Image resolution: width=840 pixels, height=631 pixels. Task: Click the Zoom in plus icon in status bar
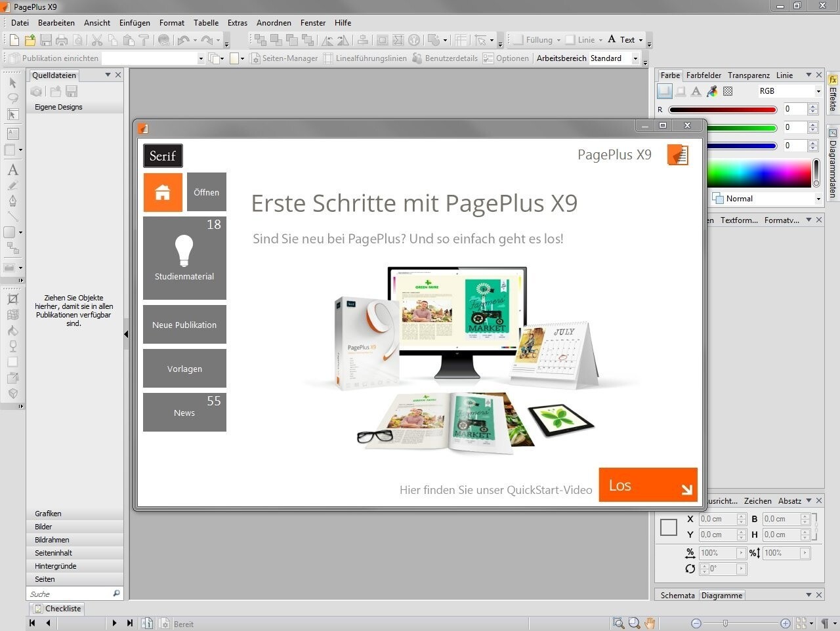click(x=786, y=623)
